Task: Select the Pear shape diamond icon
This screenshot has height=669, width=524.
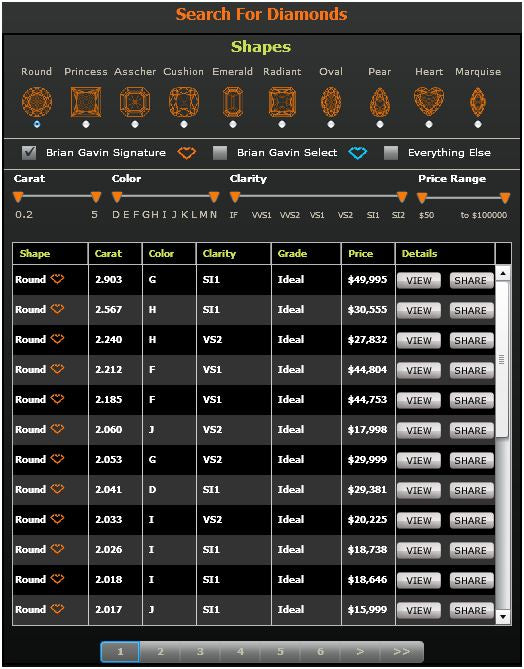Action: click(380, 102)
